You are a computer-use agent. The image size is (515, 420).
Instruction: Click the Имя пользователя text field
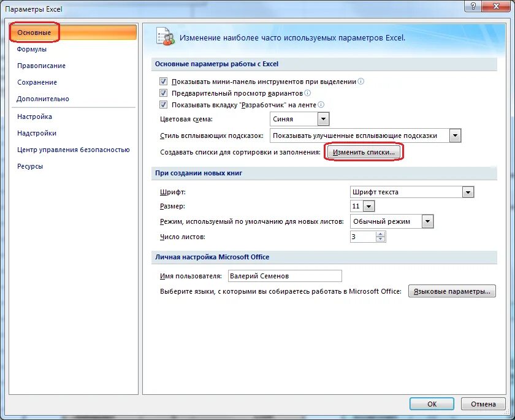(x=284, y=276)
